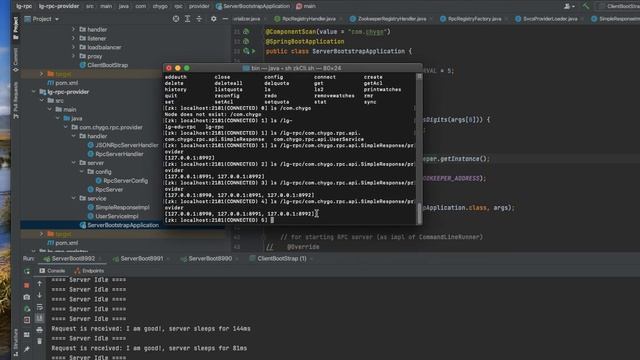Click Spring bean gutter icon beside @ComponentScan

pos(246,31)
